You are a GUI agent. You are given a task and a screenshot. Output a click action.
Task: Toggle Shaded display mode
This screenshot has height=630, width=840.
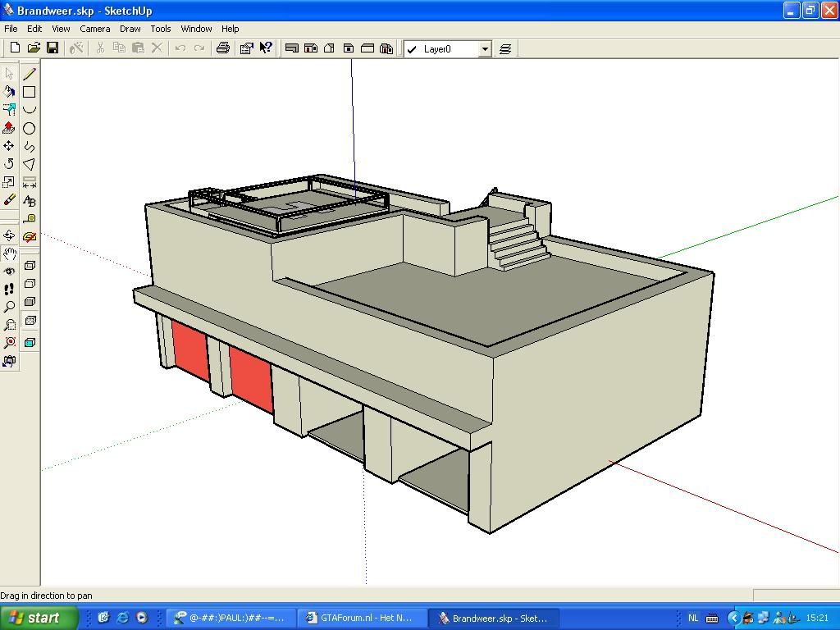point(30,302)
